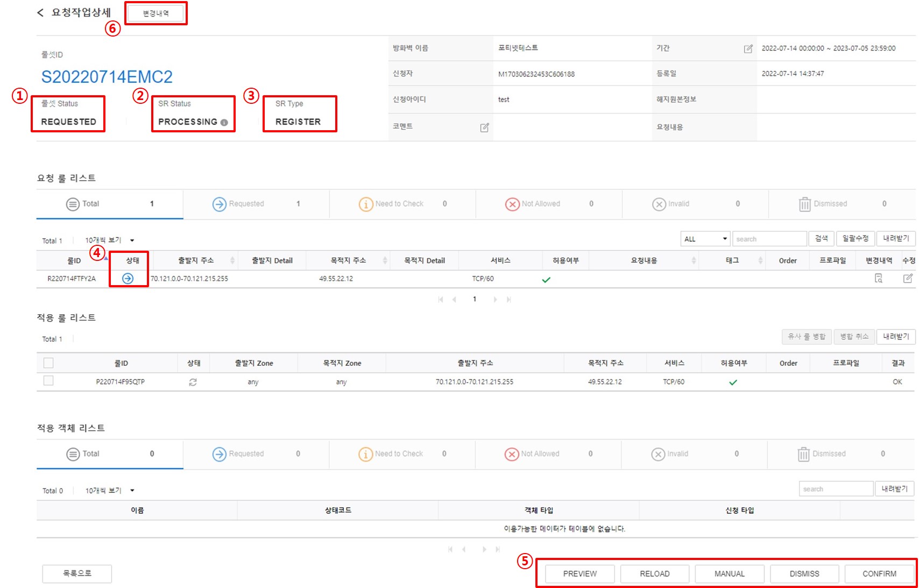Focus the search field in 요청 룰 리스트
The height and width of the screenshot is (588, 919).
[x=769, y=239]
